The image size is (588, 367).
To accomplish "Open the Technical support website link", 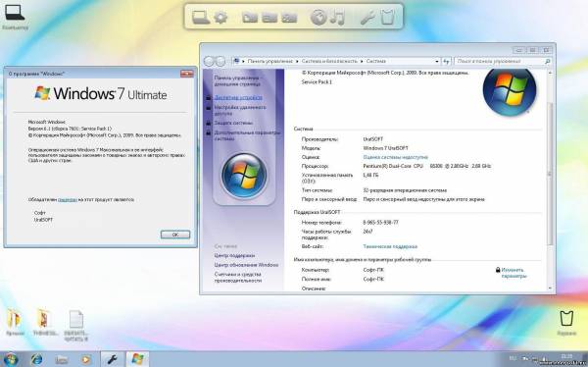I will click(390, 246).
